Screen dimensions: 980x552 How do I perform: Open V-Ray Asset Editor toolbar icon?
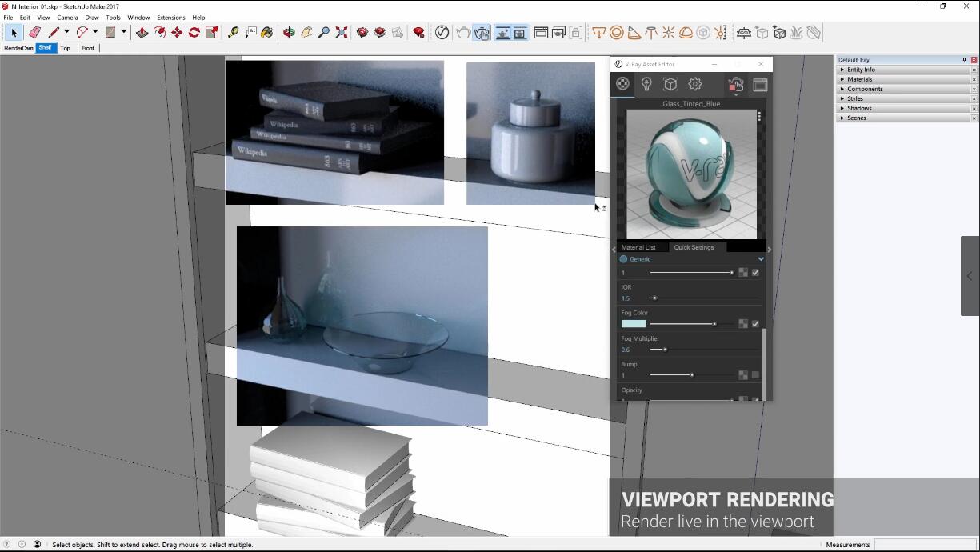442,33
